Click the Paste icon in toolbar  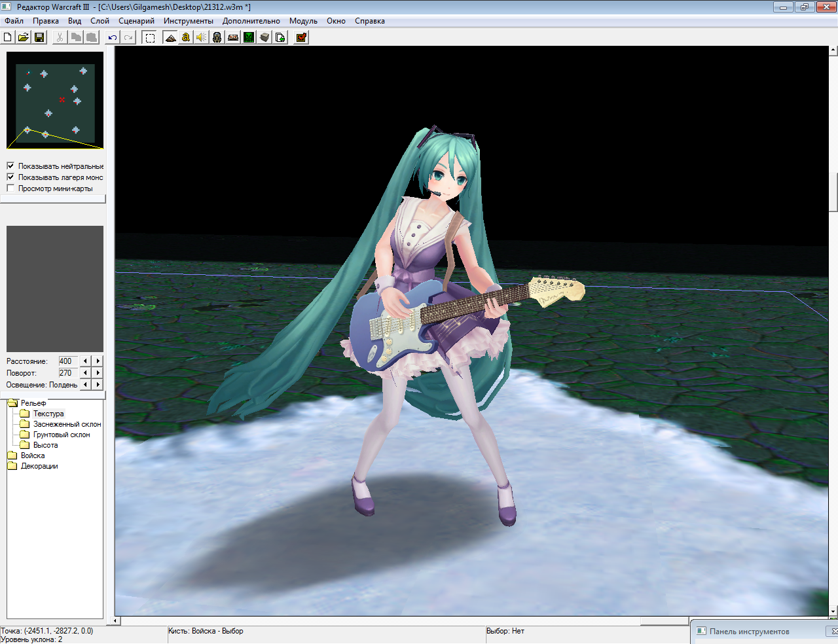(x=92, y=37)
